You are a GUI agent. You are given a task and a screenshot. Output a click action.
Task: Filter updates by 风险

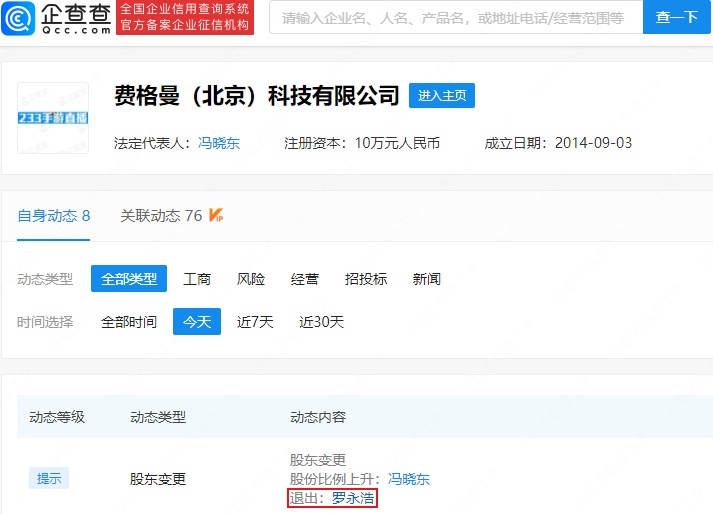[x=251, y=279]
